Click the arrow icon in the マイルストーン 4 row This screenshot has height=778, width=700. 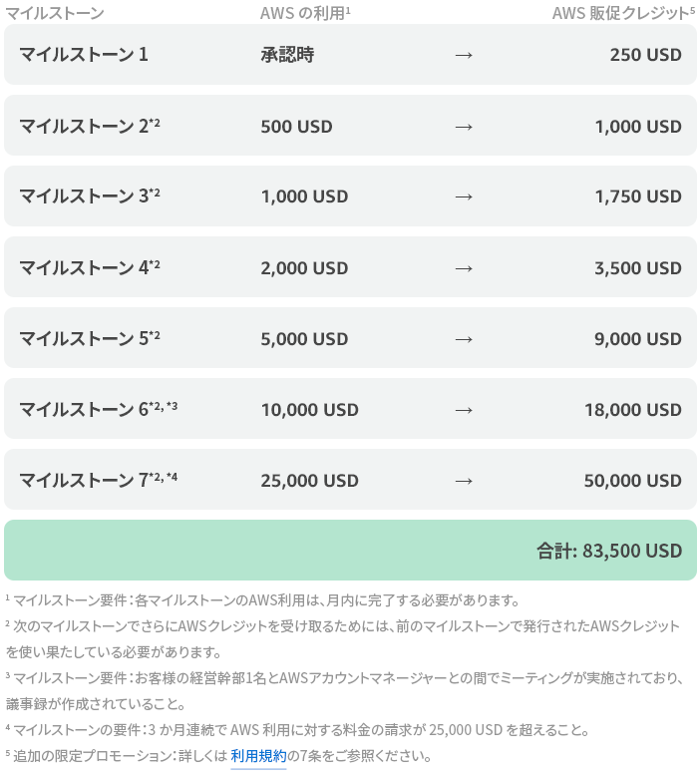click(464, 268)
